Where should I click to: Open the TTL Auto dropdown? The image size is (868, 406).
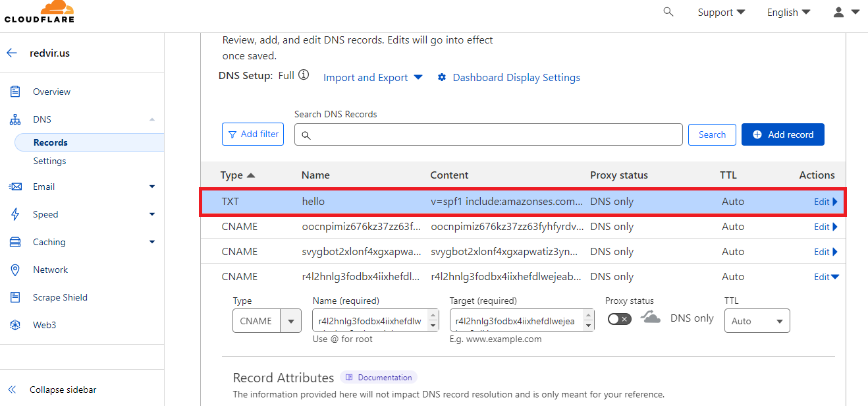coord(757,320)
